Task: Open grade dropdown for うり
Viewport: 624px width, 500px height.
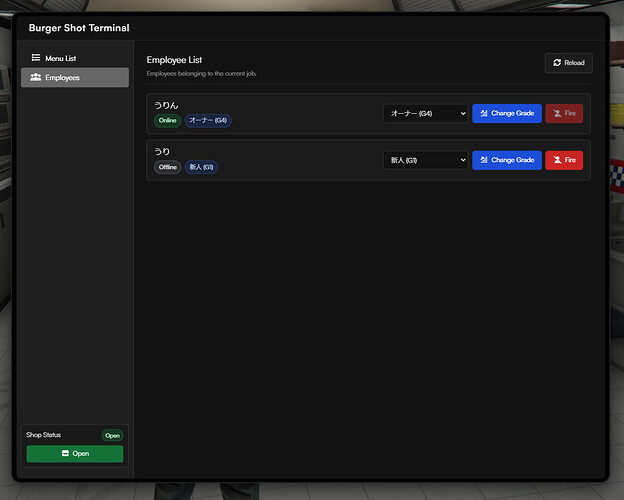Action: [425, 160]
